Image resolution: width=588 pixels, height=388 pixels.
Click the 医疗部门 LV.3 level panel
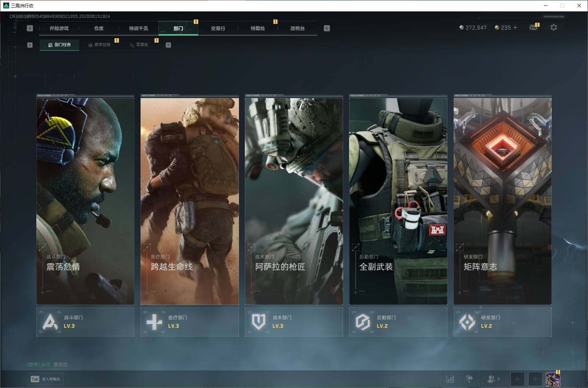click(189, 322)
